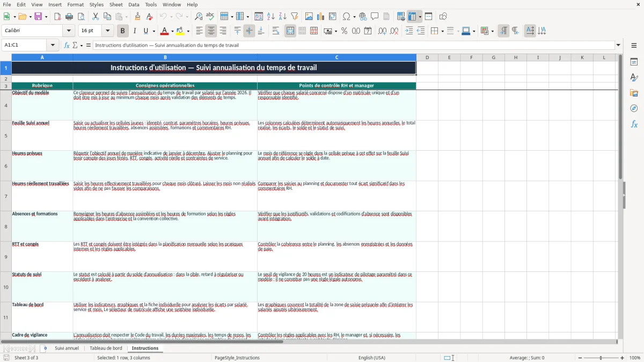Toggle Merge and Center Cells
Screen dimensions: 644x362
[x=290, y=31]
